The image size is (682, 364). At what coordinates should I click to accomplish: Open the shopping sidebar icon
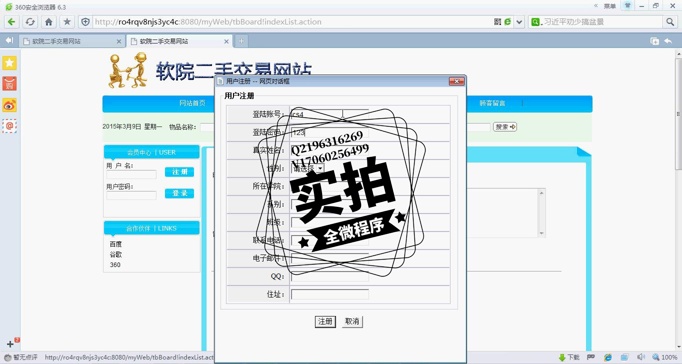[10, 83]
